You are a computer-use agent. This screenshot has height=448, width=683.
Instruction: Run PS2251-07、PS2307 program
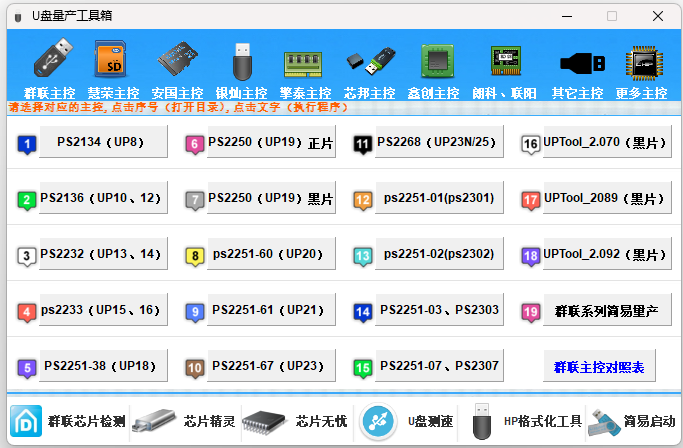click(440, 366)
